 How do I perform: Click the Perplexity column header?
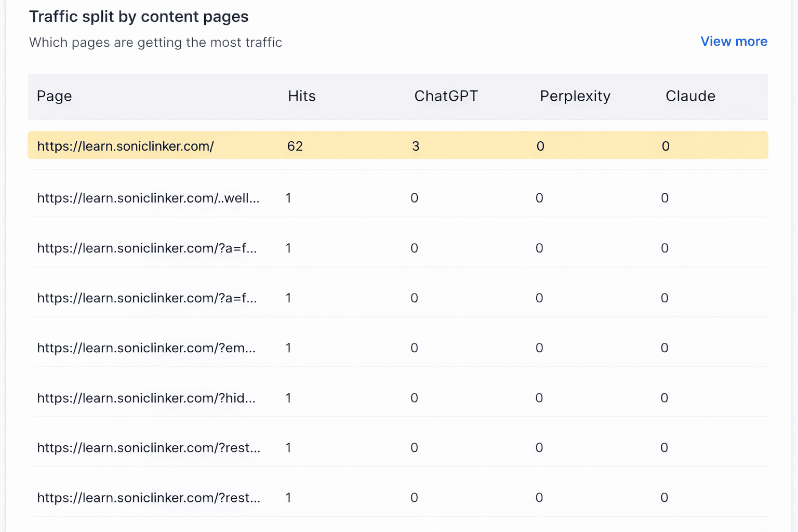pos(575,96)
